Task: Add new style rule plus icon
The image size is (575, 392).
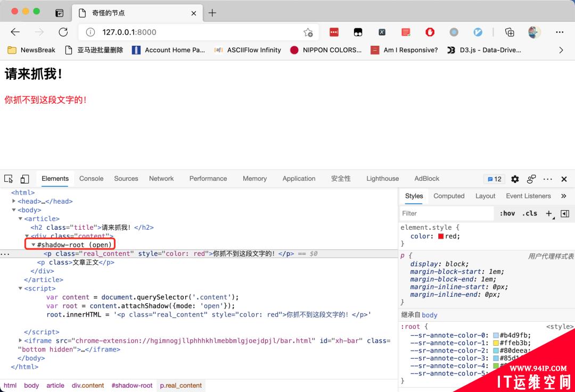Action: [549, 214]
